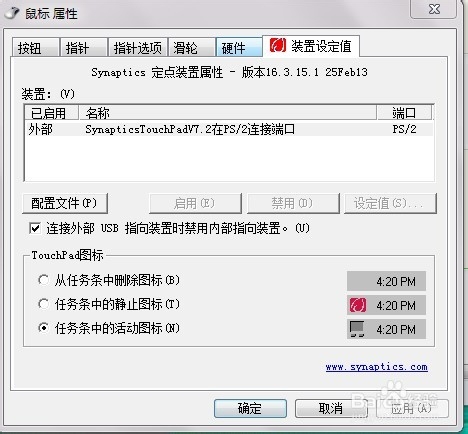Switch to the 硬件 tab
The width and height of the screenshot is (468, 434).
[x=239, y=48]
